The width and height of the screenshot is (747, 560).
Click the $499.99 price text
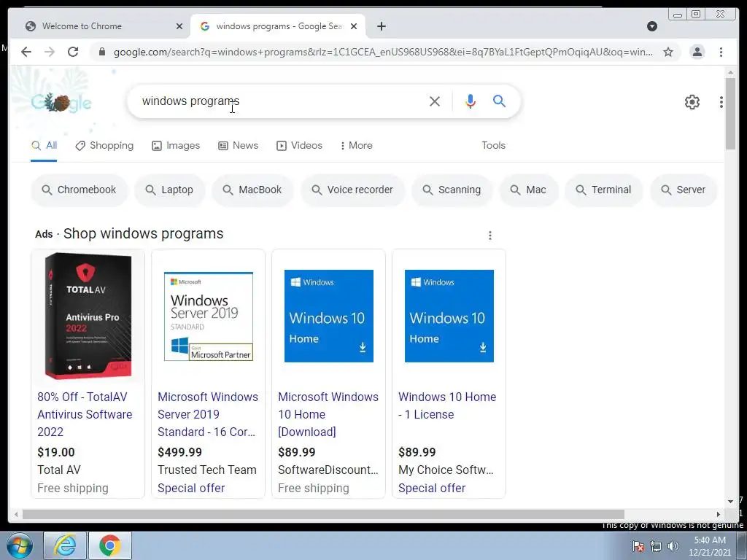179,452
